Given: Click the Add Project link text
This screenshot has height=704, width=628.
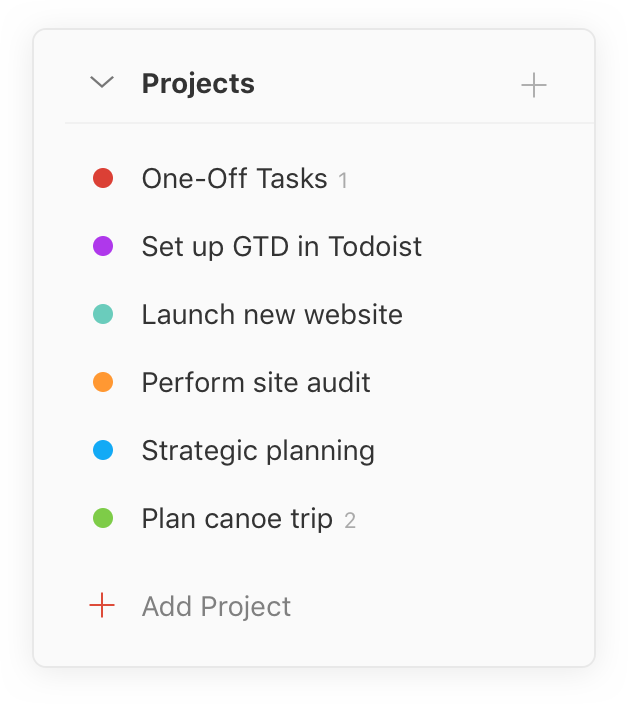Looking at the screenshot, I should 216,606.
